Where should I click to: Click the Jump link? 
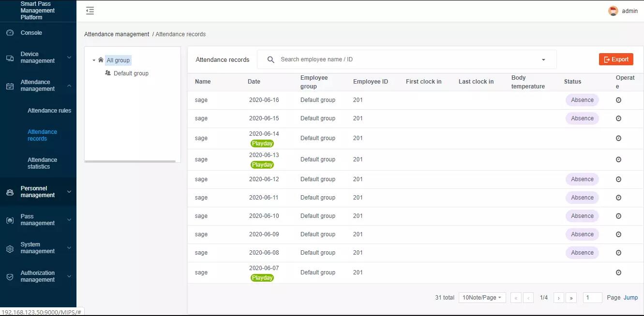(x=630, y=298)
